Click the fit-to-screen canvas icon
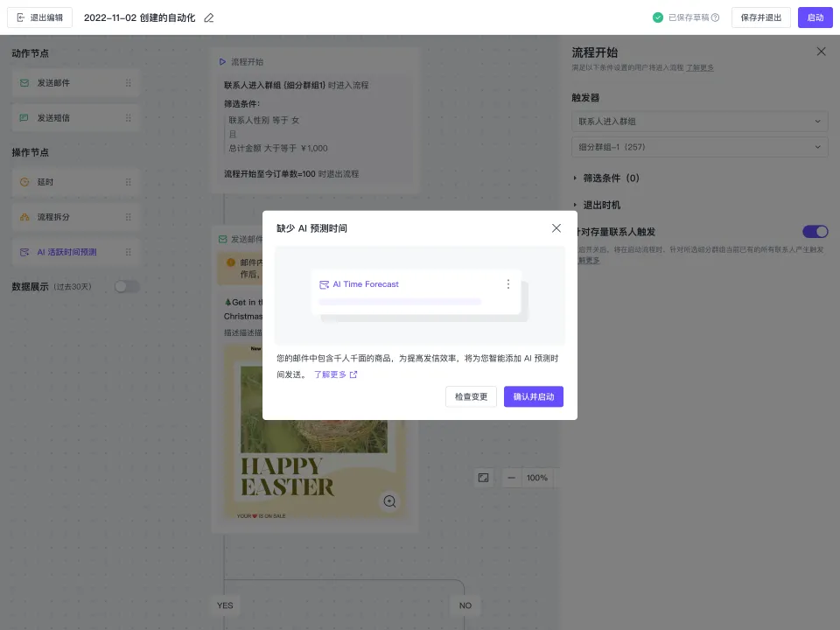 tap(483, 478)
